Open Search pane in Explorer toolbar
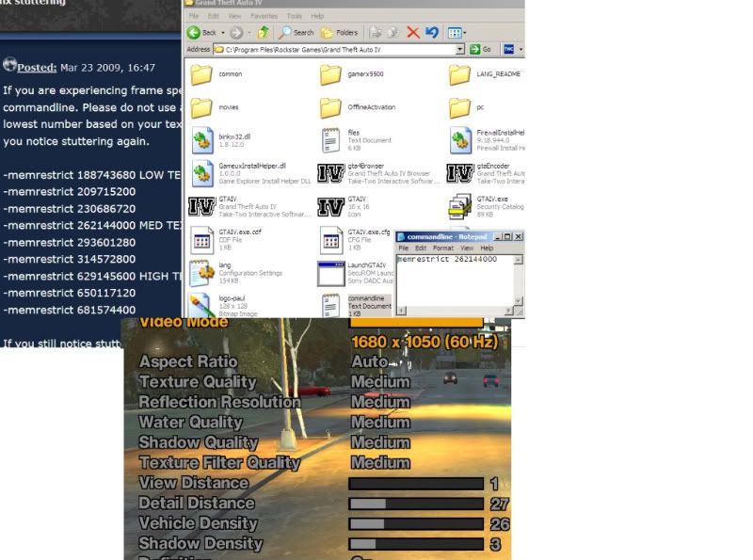The image size is (753, 560). [x=296, y=33]
